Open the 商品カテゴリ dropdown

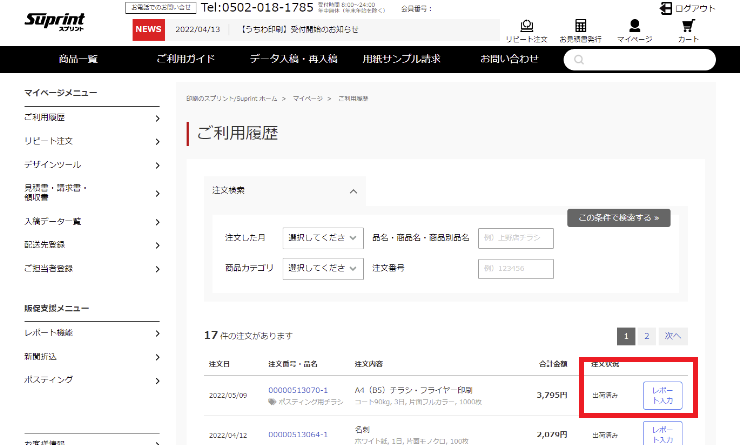324,268
